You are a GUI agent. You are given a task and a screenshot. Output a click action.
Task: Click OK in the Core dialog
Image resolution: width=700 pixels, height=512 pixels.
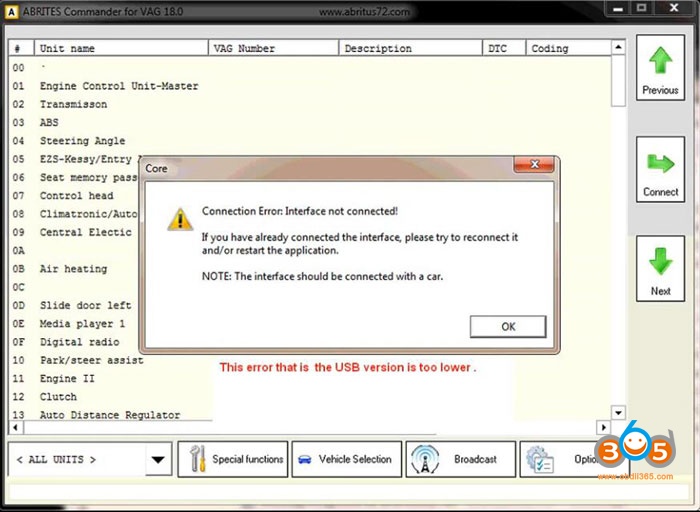[x=508, y=327]
